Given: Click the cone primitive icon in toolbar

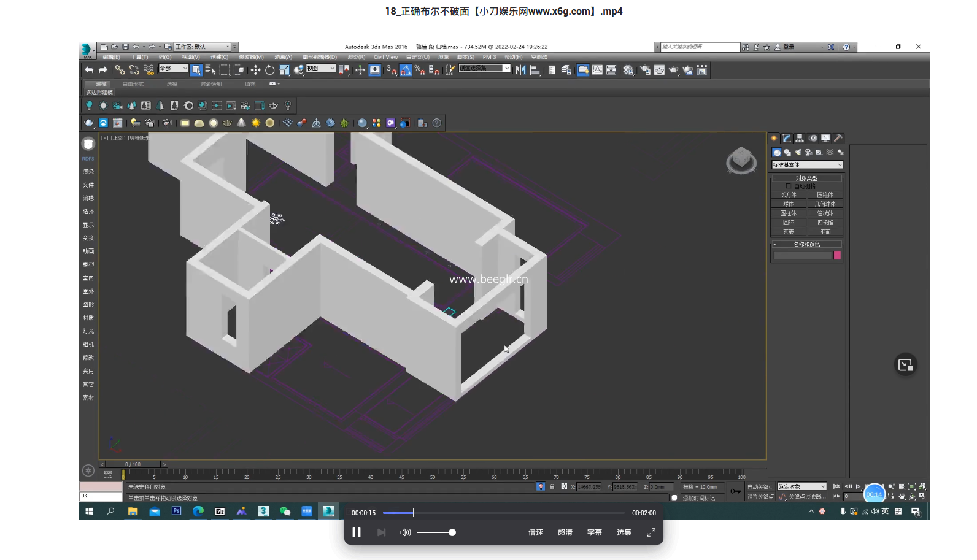Looking at the screenshot, I should (241, 123).
